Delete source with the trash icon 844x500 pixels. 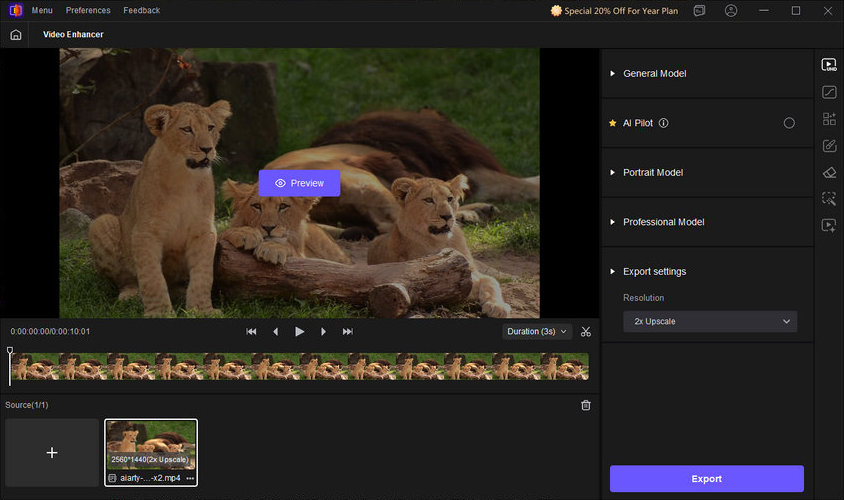(x=586, y=405)
